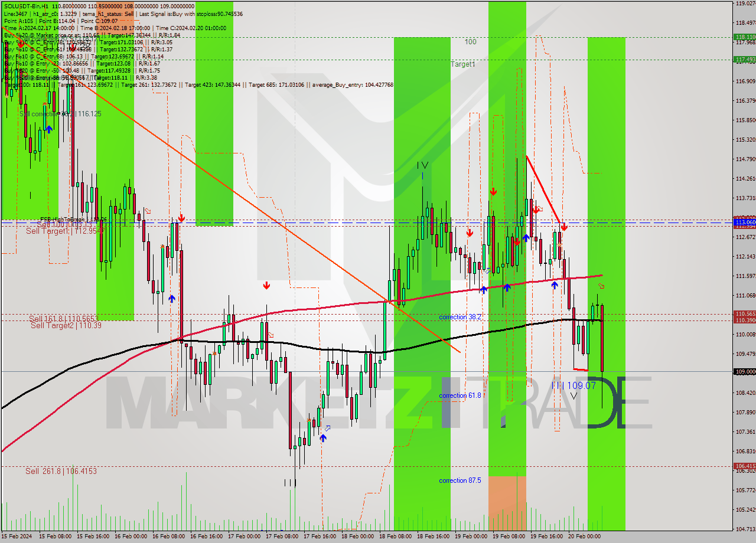Click the 'Sell 261.8 | 106.4153' label
The width and height of the screenshot is (756, 543).
tap(61, 471)
